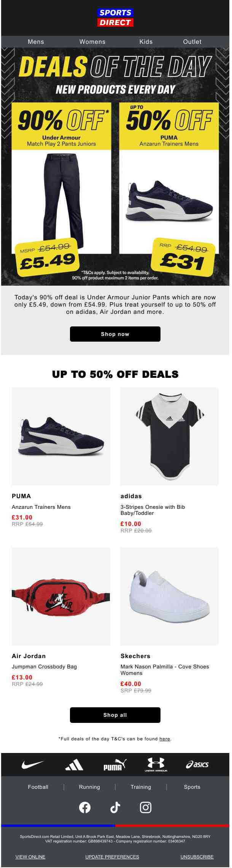This screenshot has height=868, width=232.
Task: Click the Unsubscribe link
Action: click(197, 857)
